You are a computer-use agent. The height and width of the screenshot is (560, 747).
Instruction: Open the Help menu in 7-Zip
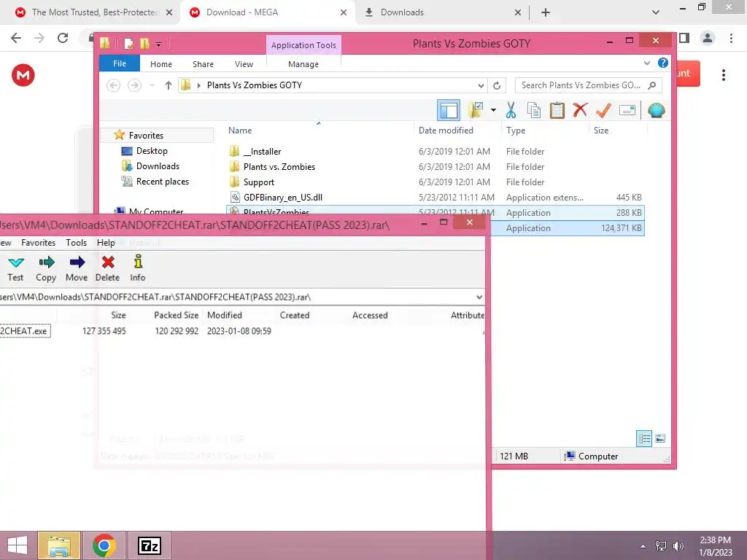[106, 242]
